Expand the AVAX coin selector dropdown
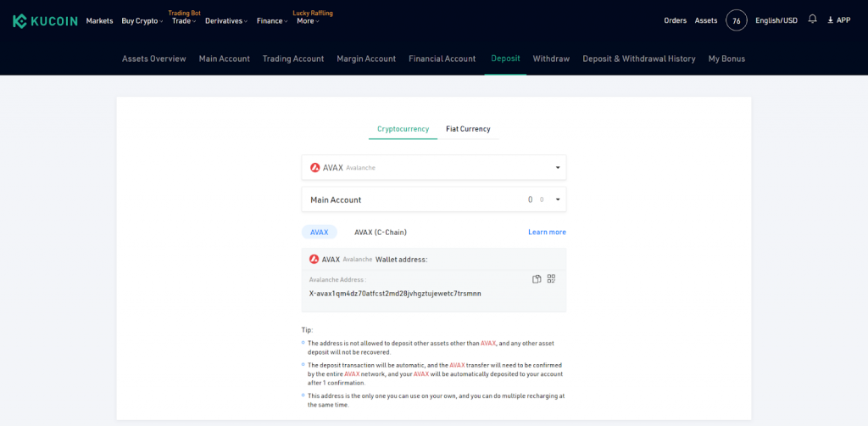 [x=558, y=167]
